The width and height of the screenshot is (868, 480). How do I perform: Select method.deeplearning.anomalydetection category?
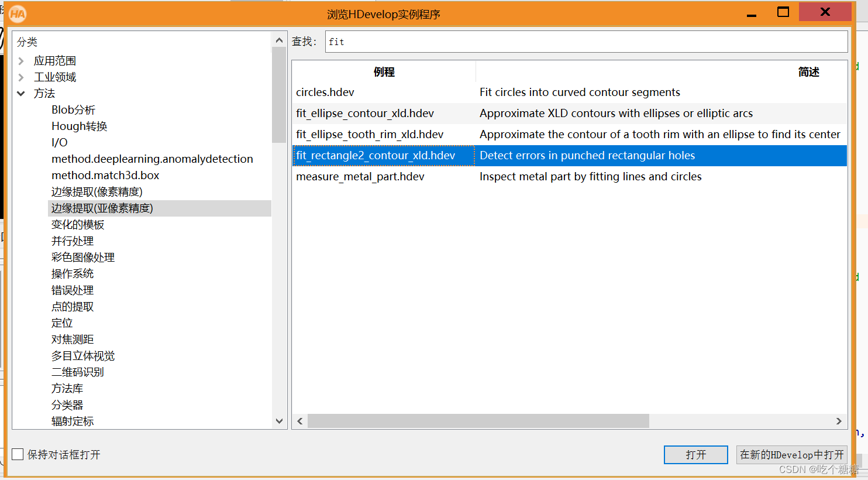152,159
